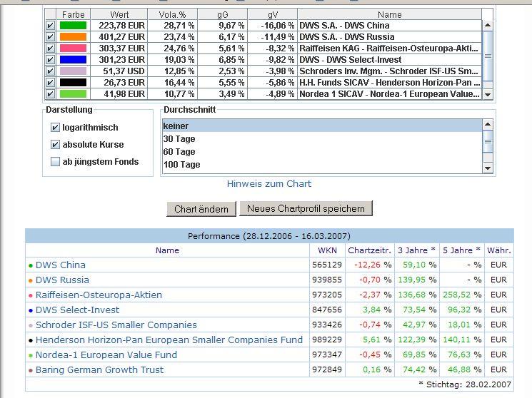Click the Währ. column header

[499, 250]
